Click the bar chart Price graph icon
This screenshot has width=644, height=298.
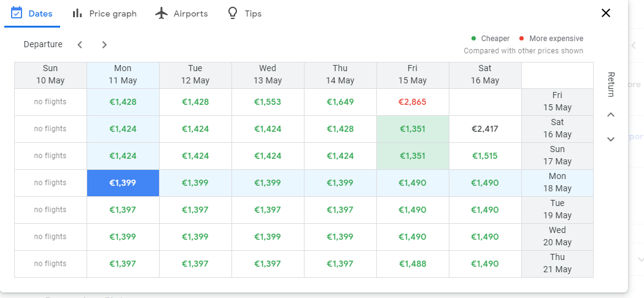coord(77,13)
